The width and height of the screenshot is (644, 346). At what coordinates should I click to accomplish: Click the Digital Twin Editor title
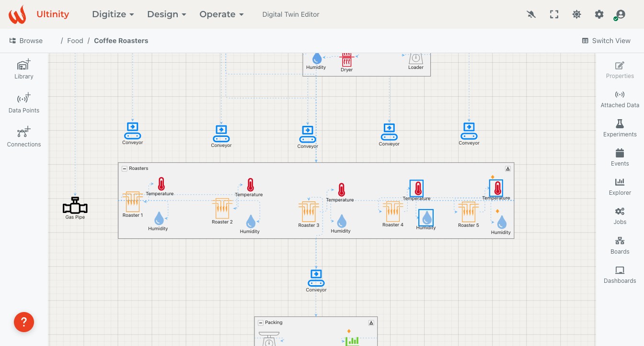coord(291,14)
